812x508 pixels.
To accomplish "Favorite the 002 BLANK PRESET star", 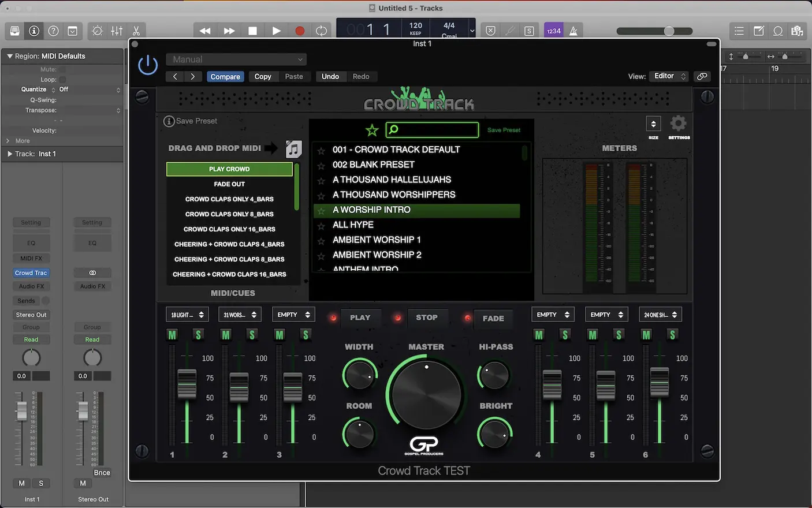I will (x=321, y=165).
